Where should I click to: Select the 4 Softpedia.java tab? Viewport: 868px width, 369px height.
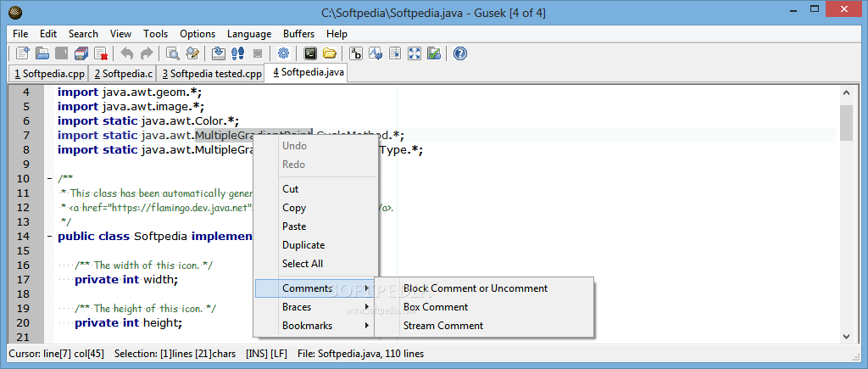pos(305,73)
